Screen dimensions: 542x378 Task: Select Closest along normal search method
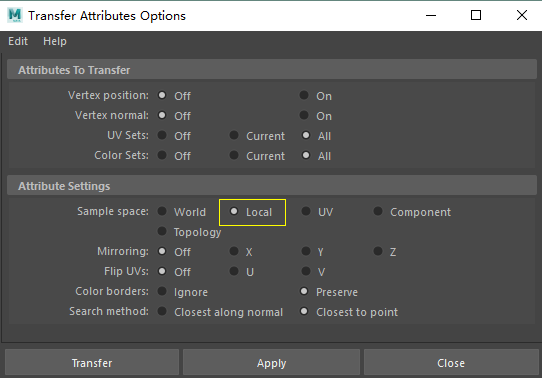pos(162,311)
